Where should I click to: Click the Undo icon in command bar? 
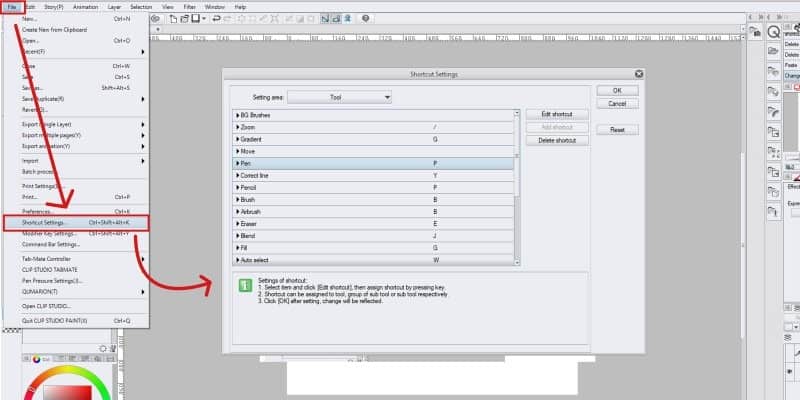216,18
